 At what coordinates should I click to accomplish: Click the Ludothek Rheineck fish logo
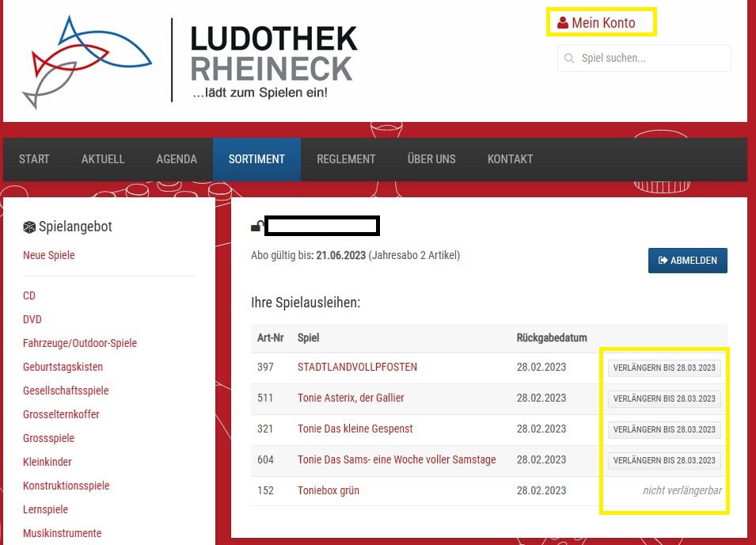87,62
